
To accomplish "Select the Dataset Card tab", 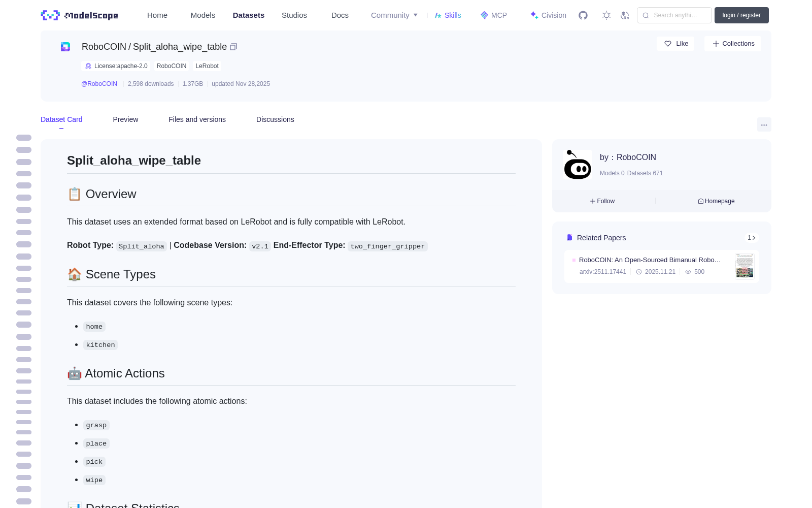I will (x=61, y=119).
